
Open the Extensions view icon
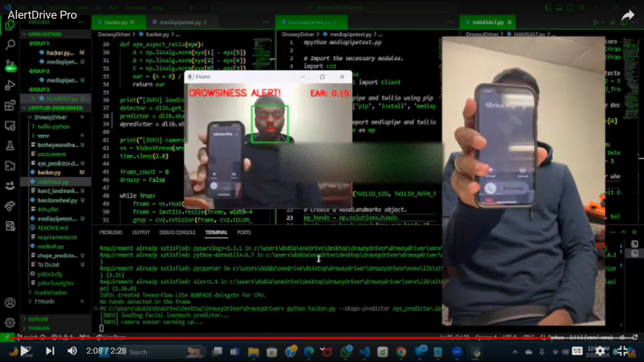tap(10, 105)
